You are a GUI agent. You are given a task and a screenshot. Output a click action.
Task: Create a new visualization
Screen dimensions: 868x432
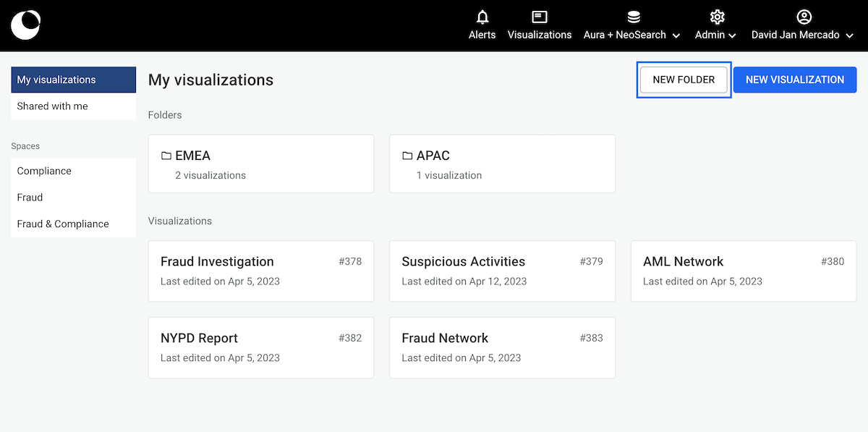794,80
